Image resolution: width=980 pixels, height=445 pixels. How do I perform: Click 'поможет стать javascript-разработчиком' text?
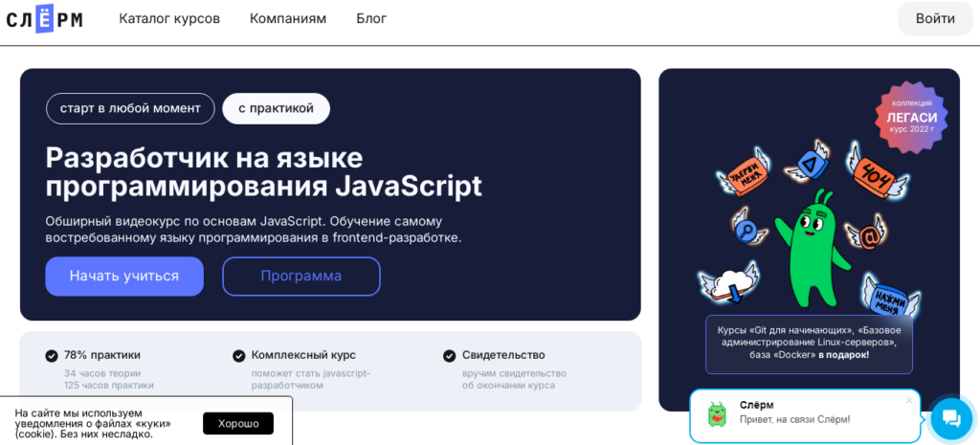[311, 379]
